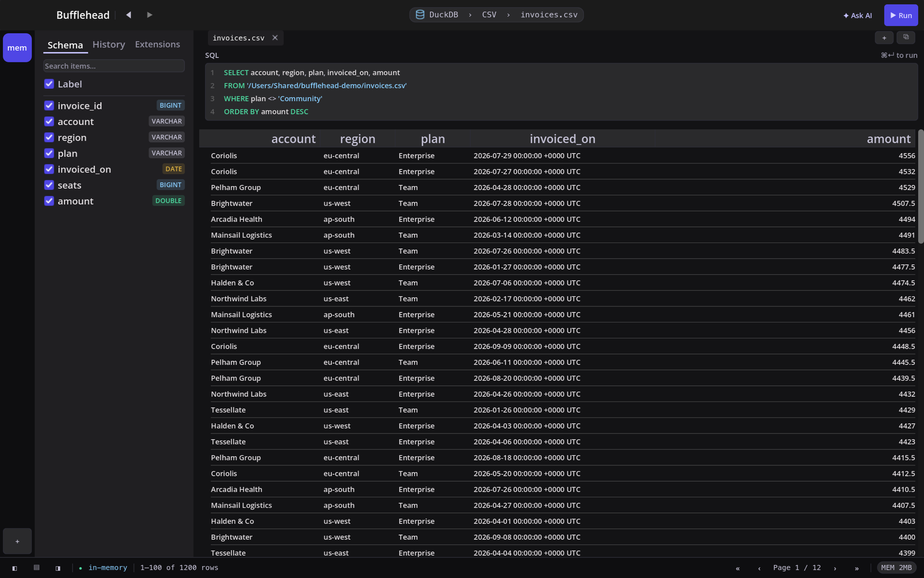924x578 pixels.
Task: Uncheck the amount column checkbox
Action: (49, 201)
